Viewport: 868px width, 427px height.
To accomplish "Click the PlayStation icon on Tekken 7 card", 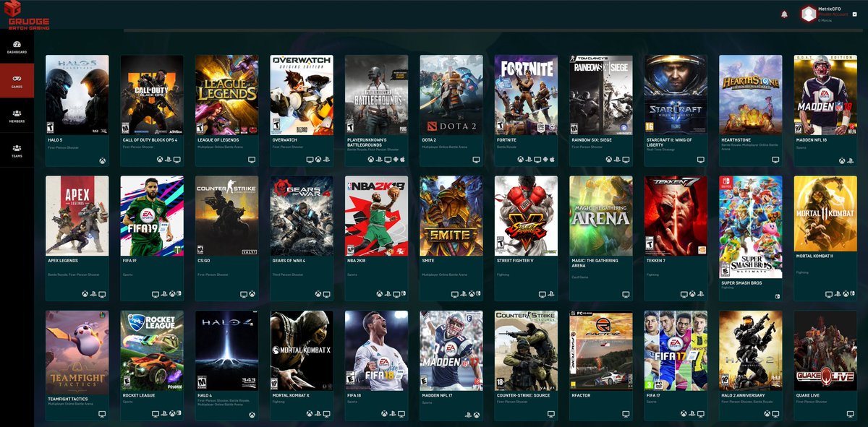I will [701, 295].
